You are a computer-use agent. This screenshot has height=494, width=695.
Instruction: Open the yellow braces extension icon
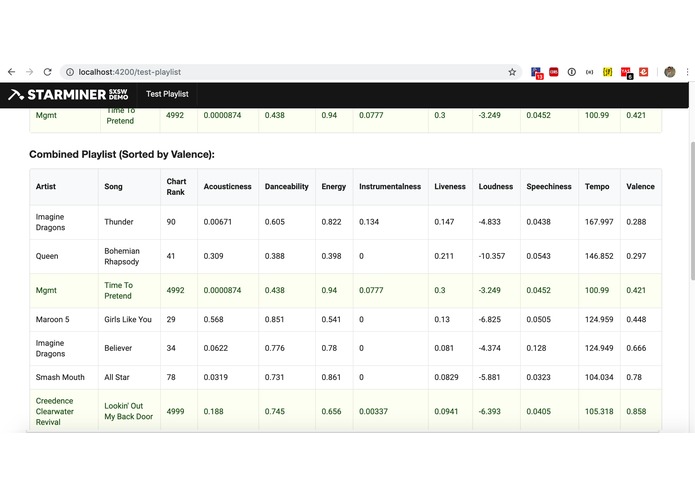(x=607, y=72)
